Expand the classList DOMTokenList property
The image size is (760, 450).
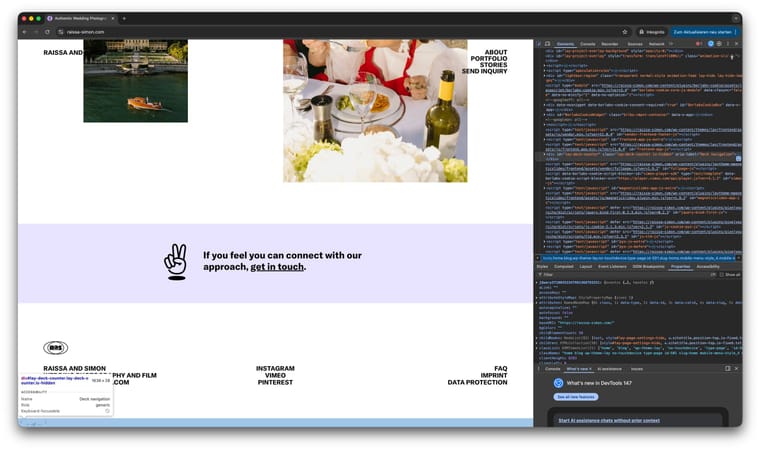coord(537,348)
